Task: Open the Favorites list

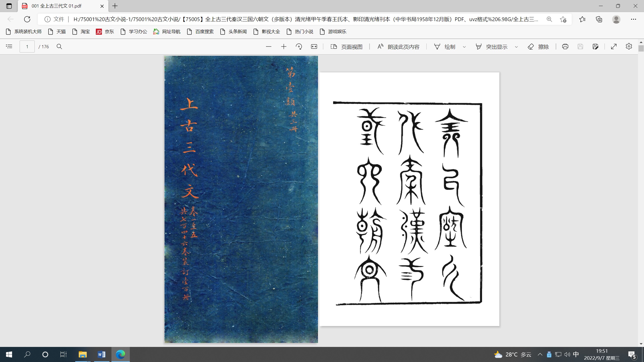Action: pyautogui.click(x=582, y=19)
